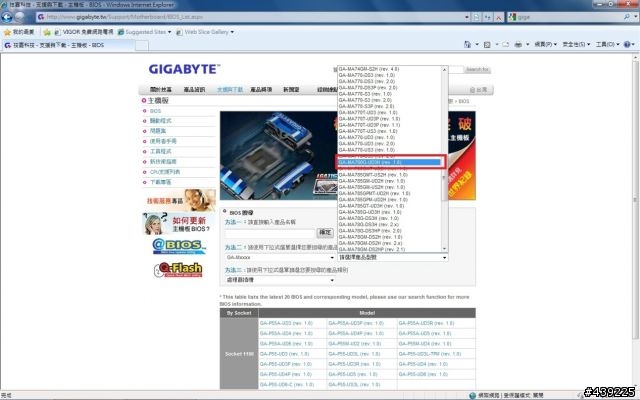This screenshot has width=640, height=400.
Task: Collapse the product model dropdown under the list
Action: [x=393, y=258]
